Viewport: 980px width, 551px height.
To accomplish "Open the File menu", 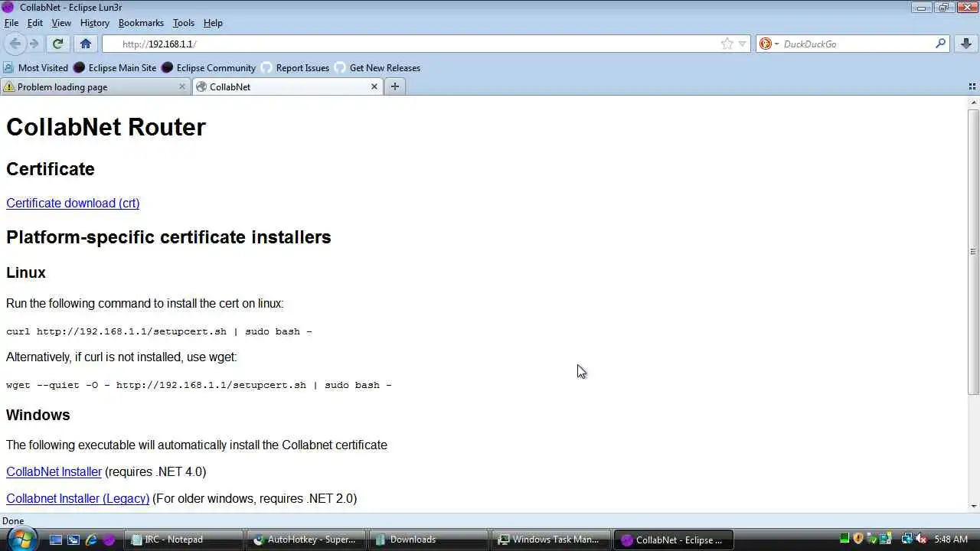I will [11, 23].
